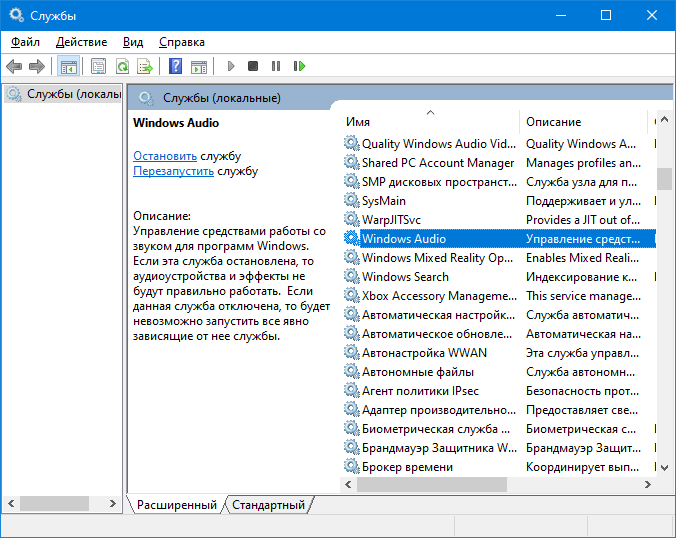Click the Refresh toolbar icon
The height and width of the screenshot is (538, 676).
(x=122, y=66)
